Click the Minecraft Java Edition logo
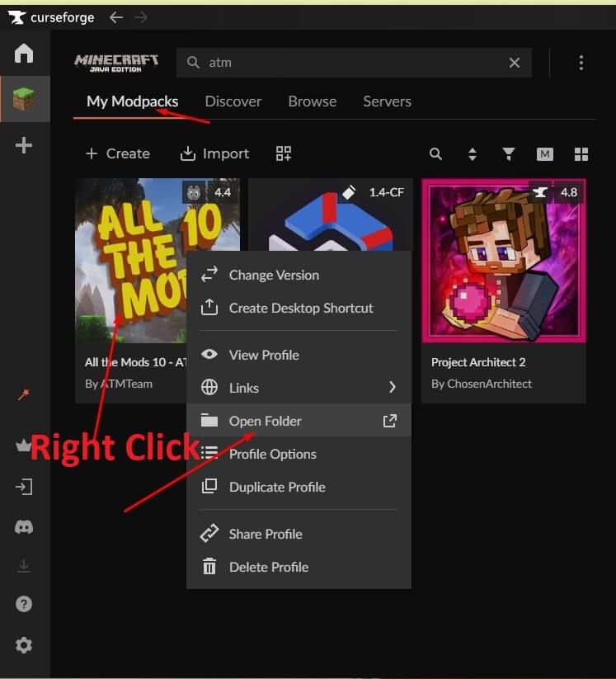The image size is (616, 679). [x=116, y=64]
